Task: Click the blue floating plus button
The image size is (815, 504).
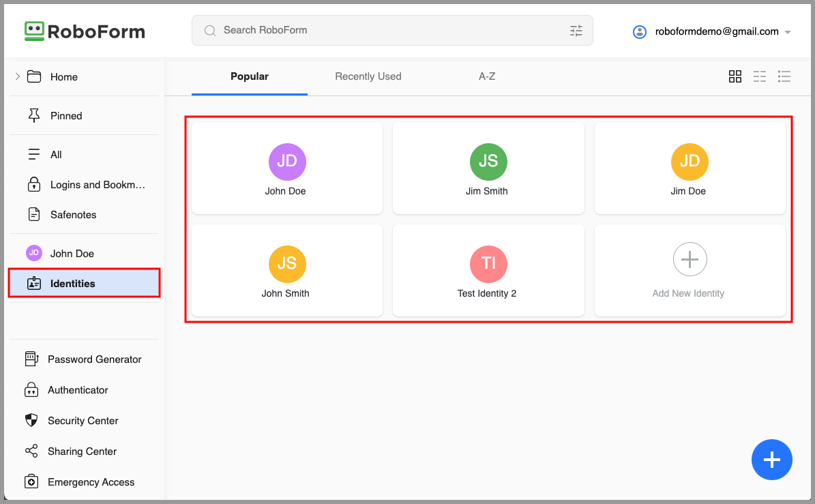Action: (x=771, y=459)
